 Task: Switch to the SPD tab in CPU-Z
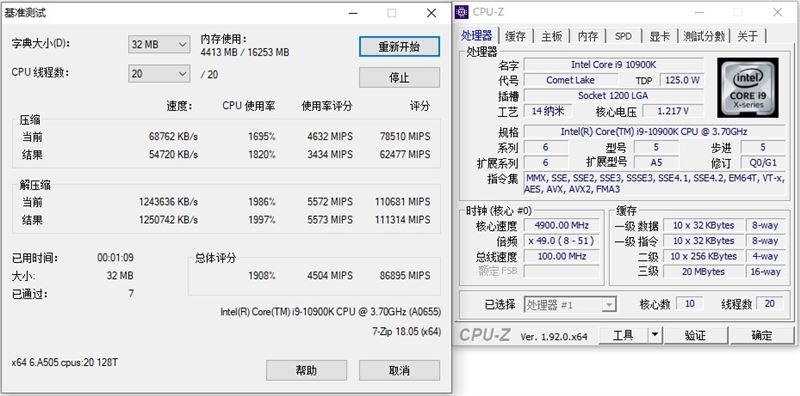click(623, 36)
